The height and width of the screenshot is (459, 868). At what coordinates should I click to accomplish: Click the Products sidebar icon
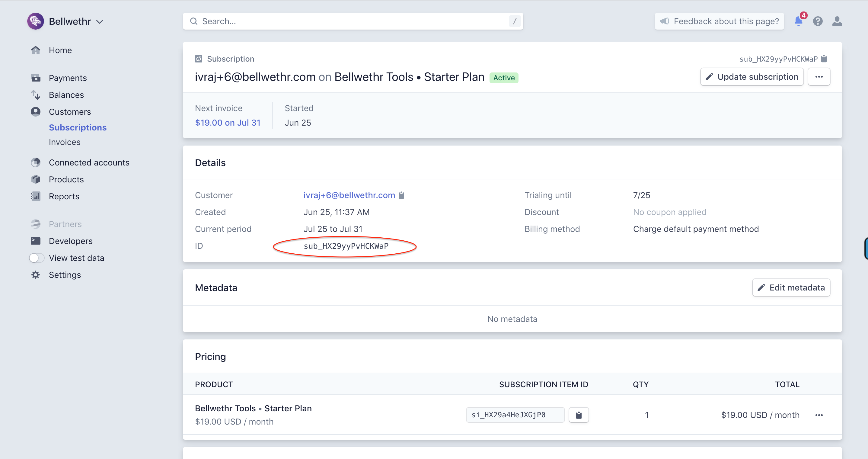(36, 179)
